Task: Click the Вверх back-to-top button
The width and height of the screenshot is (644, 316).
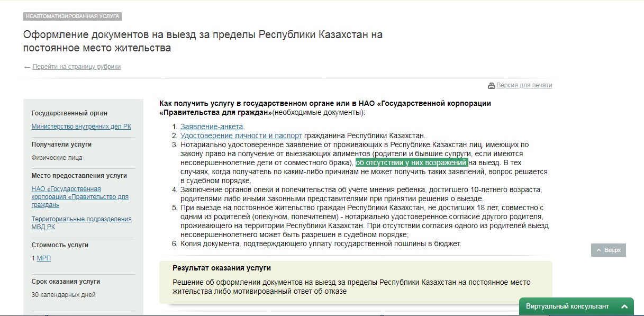Action: pyautogui.click(x=609, y=250)
